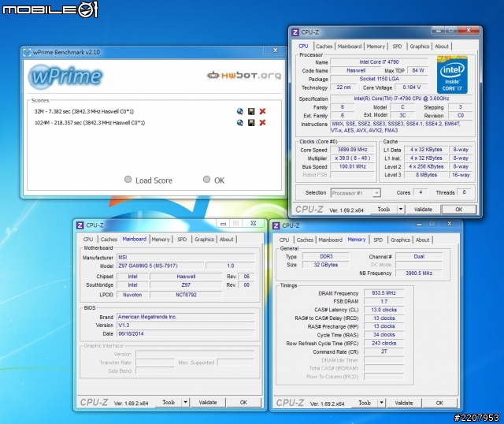This screenshot has width=504, height=424.
Task: Click the Core Speed value 3899.09 MHz
Action: coord(352,150)
